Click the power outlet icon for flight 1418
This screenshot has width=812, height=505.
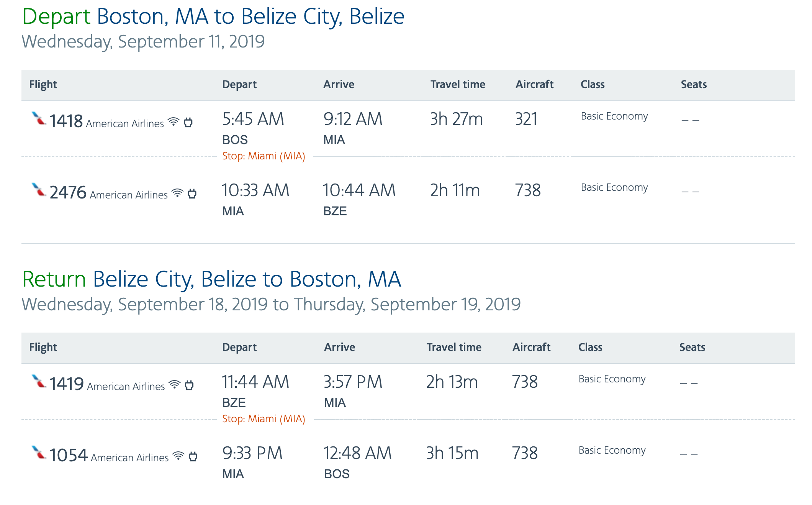click(188, 123)
